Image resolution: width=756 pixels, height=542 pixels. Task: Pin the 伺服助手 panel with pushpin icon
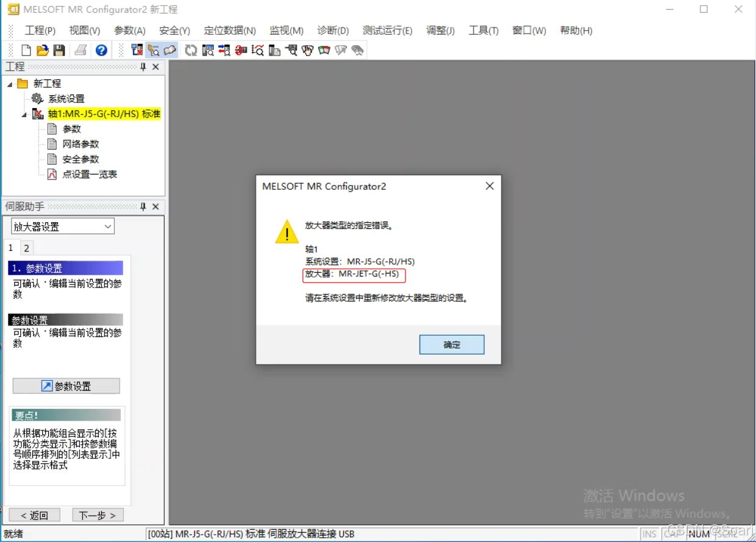coord(144,207)
